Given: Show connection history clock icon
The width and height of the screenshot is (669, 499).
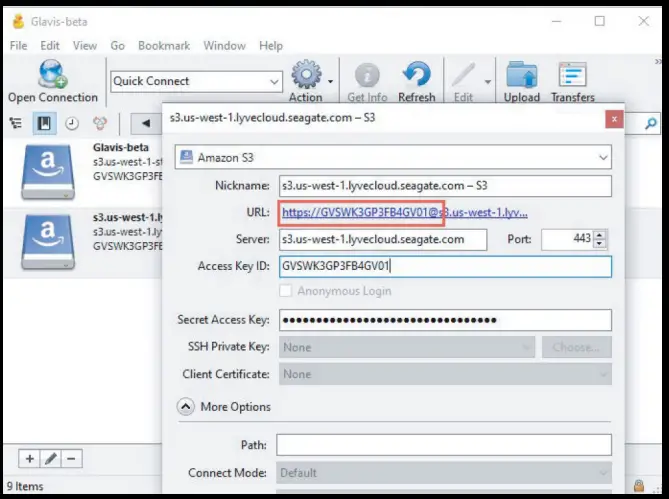Looking at the screenshot, I should (72, 124).
